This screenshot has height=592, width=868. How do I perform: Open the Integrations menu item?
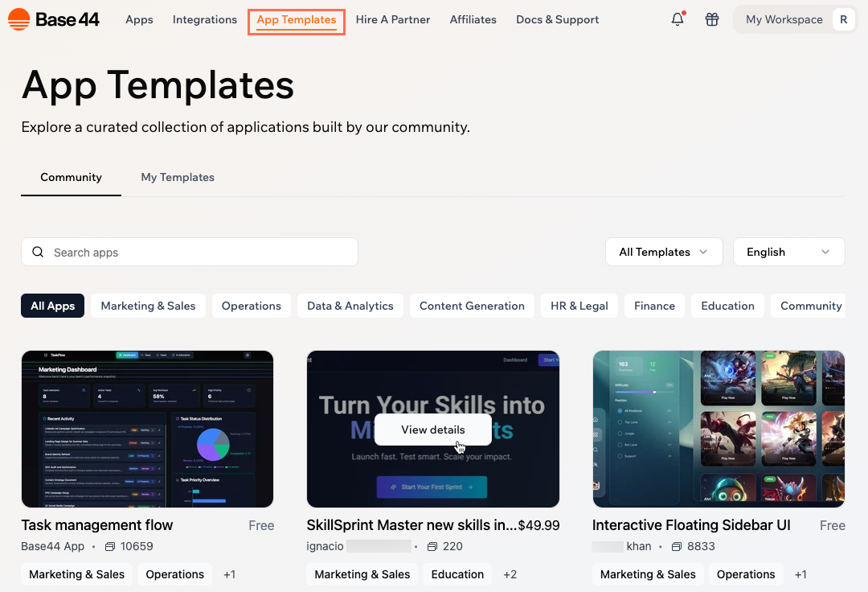coord(204,19)
